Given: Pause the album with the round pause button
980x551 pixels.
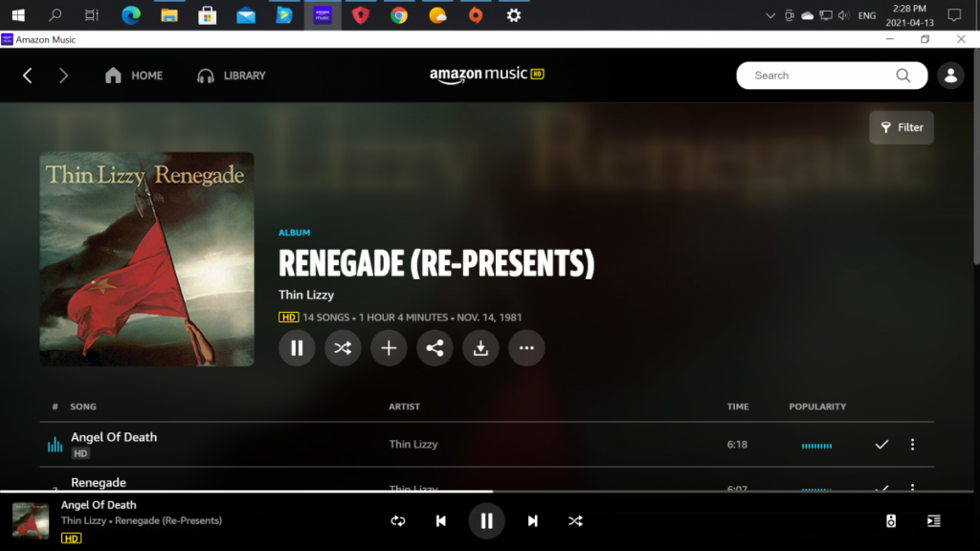Looking at the screenshot, I should coord(297,348).
